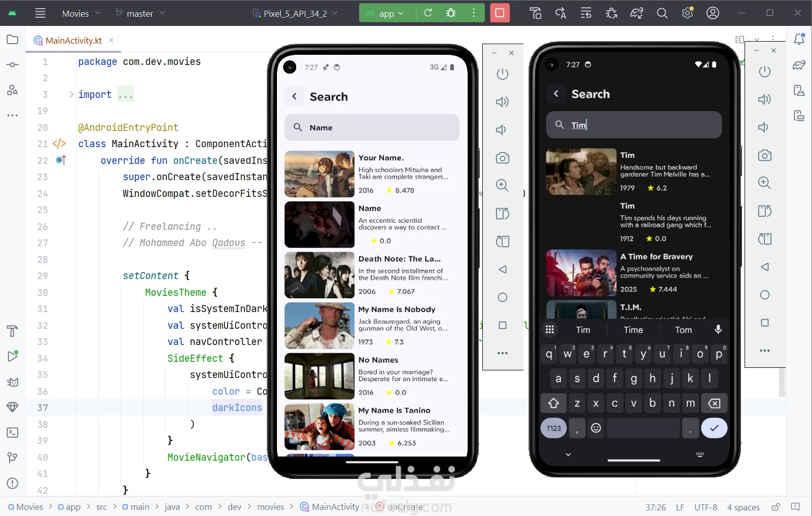Open Search Everywhere magnifier

(662, 13)
